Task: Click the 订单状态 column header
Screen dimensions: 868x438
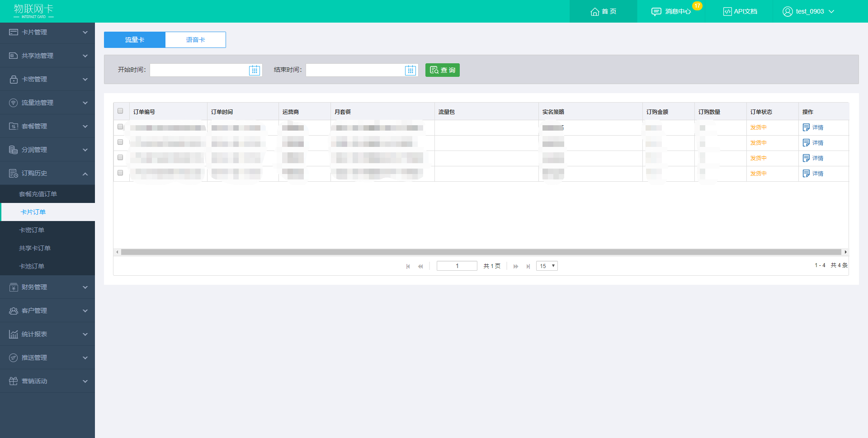Action: [772, 112]
